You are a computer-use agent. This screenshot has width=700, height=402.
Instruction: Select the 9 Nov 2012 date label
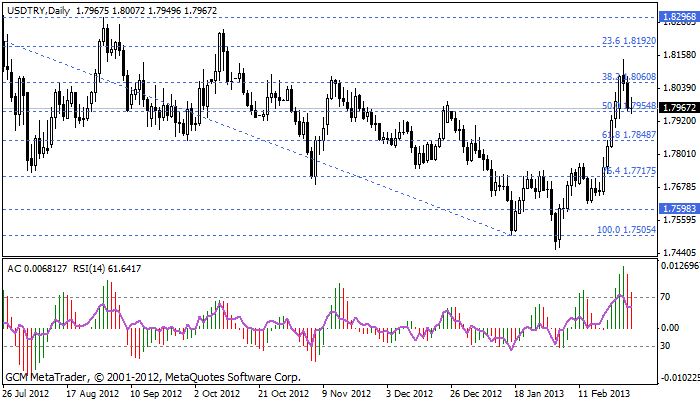coord(347,394)
